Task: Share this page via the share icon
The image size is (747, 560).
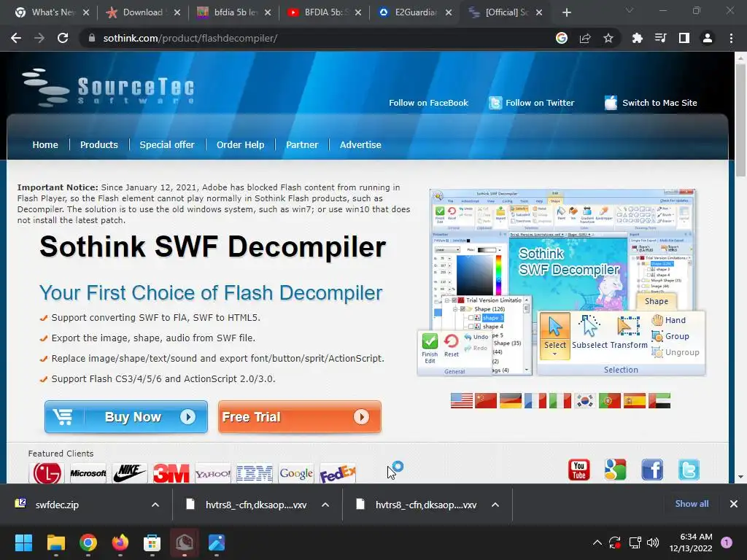Action: 585,38
